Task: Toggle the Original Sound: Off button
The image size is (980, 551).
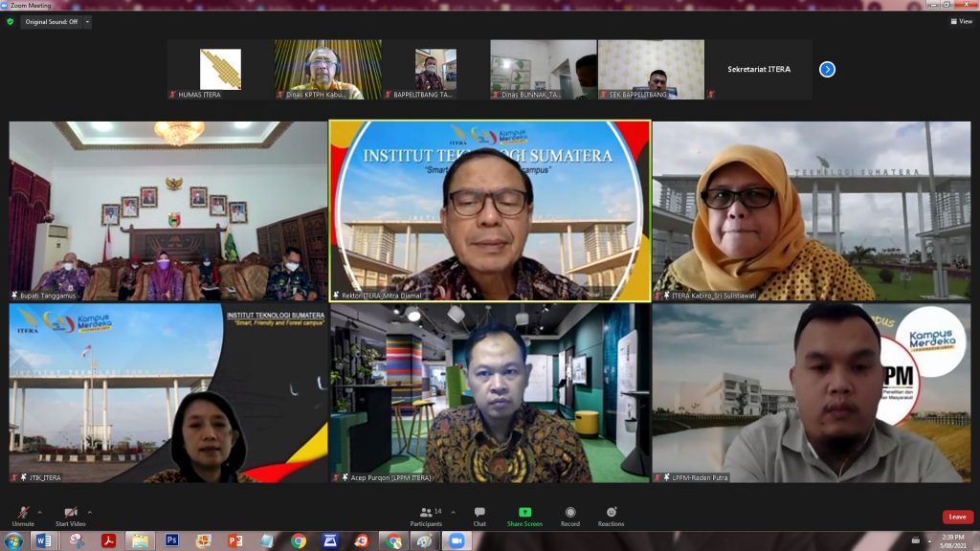Action: [52, 22]
